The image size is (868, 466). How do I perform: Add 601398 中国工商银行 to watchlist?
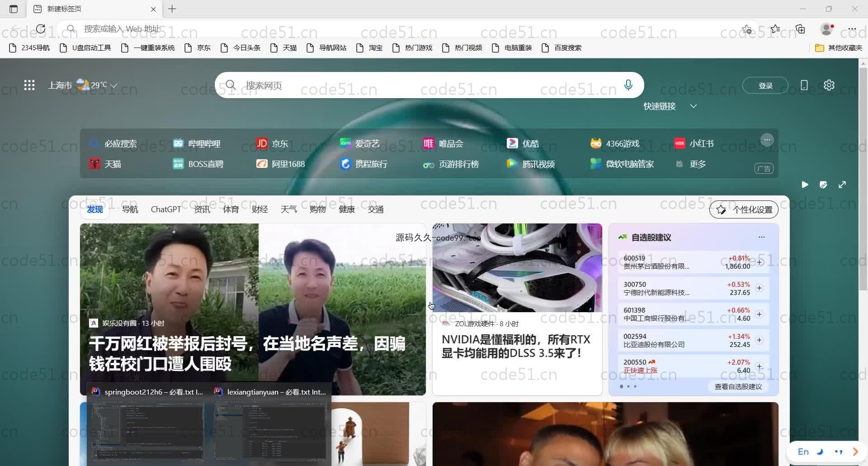click(759, 314)
